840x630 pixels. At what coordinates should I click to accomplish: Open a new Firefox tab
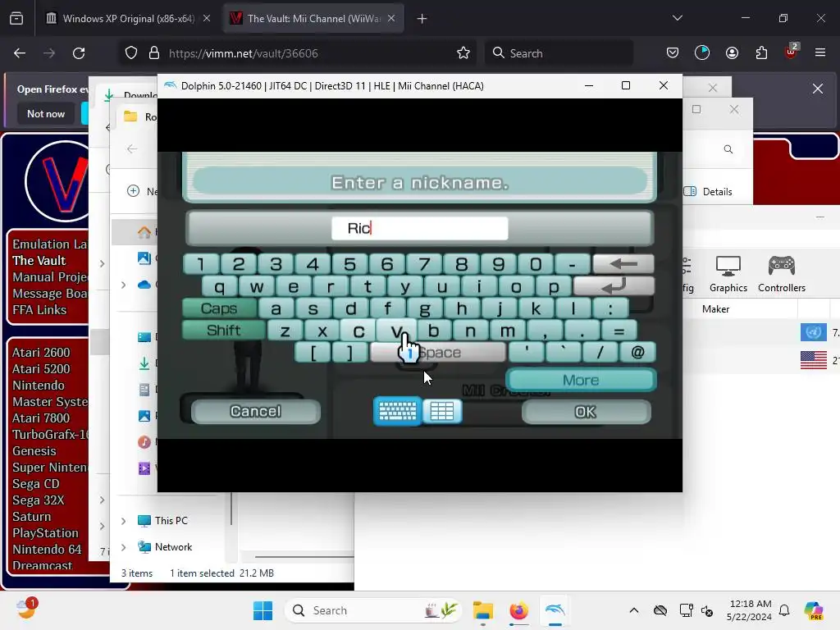click(422, 19)
